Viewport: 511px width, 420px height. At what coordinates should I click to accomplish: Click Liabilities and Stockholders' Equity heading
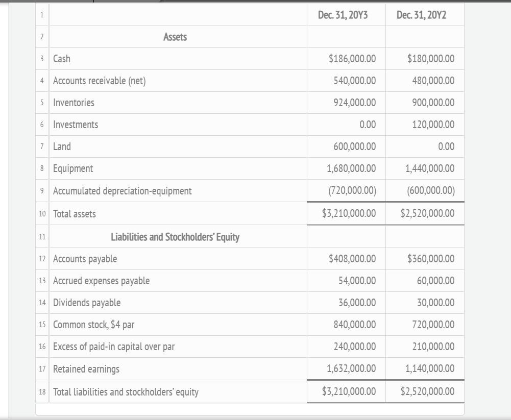click(175, 237)
